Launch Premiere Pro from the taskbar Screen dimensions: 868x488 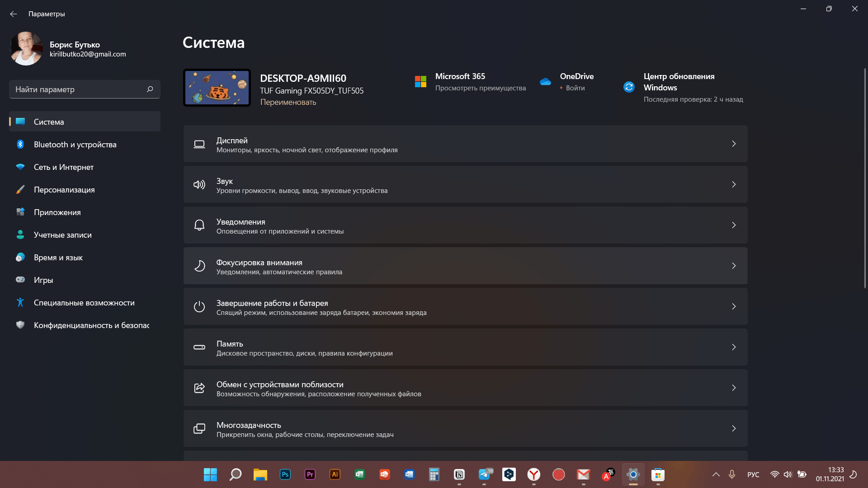pos(310,474)
